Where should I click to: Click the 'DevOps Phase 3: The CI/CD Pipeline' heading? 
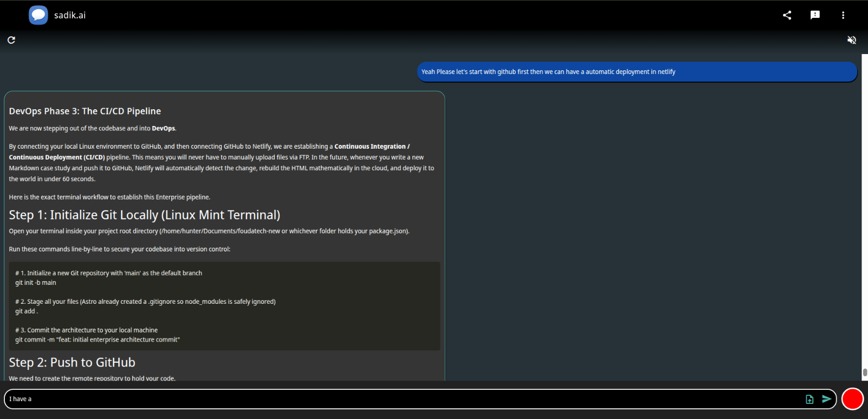pyautogui.click(x=85, y=111)
